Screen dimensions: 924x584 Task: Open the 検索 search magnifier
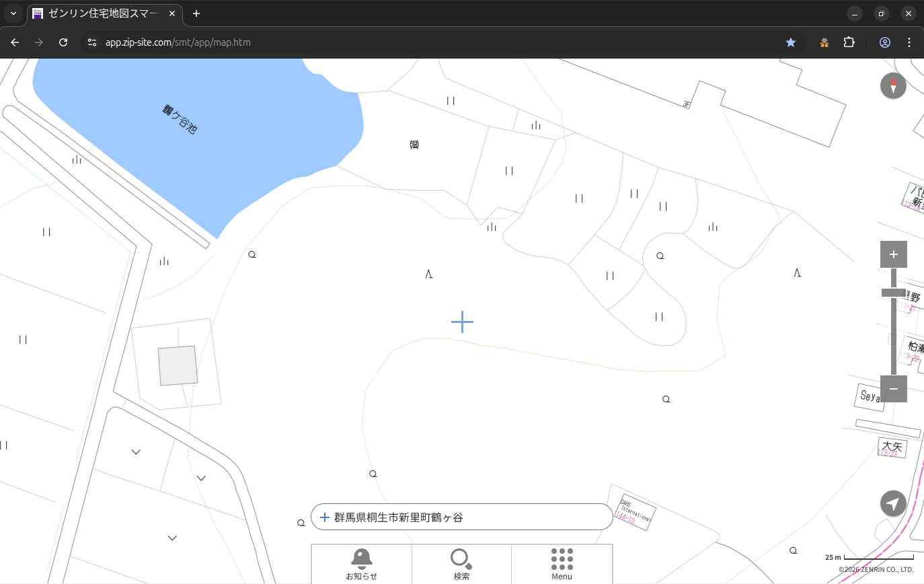(461, 564)
